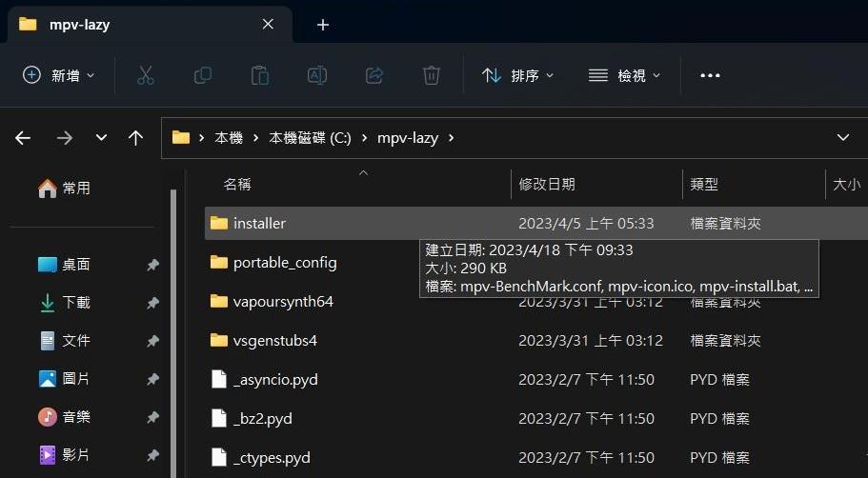Select the _asyncio.pyd file
Viewport: 868px width, 478px height.
tap(275, 380)
